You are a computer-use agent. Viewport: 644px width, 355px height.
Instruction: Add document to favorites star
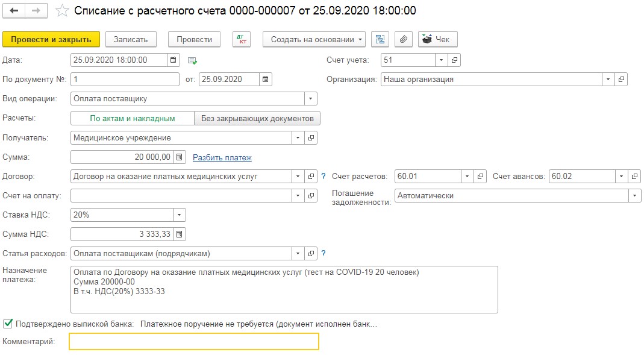click(62, 11)
